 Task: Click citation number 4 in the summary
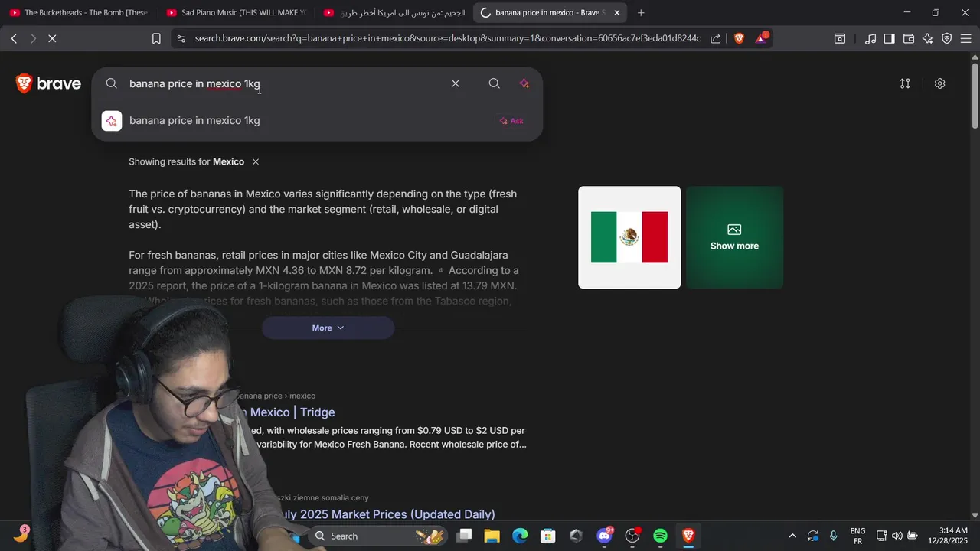[441, 270]
